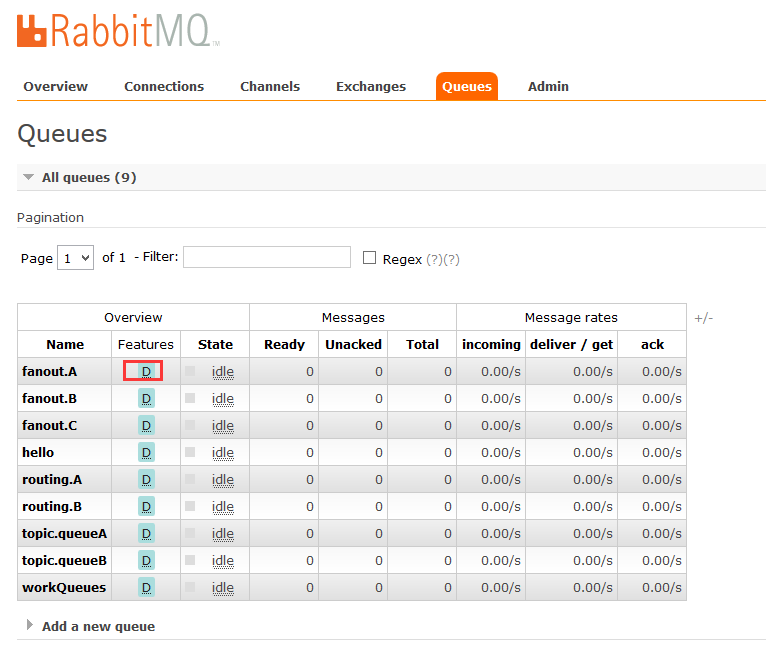Click the state indicator square for routing.A
Screen dimensions: 766x649
(x=190, y=479)
